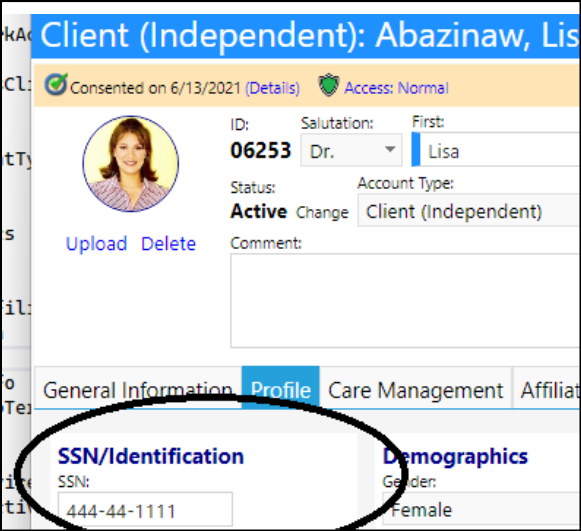Screen dimensions: 581x531
Task: Click inside the Comment text box
Action: (x=405, y=301)
